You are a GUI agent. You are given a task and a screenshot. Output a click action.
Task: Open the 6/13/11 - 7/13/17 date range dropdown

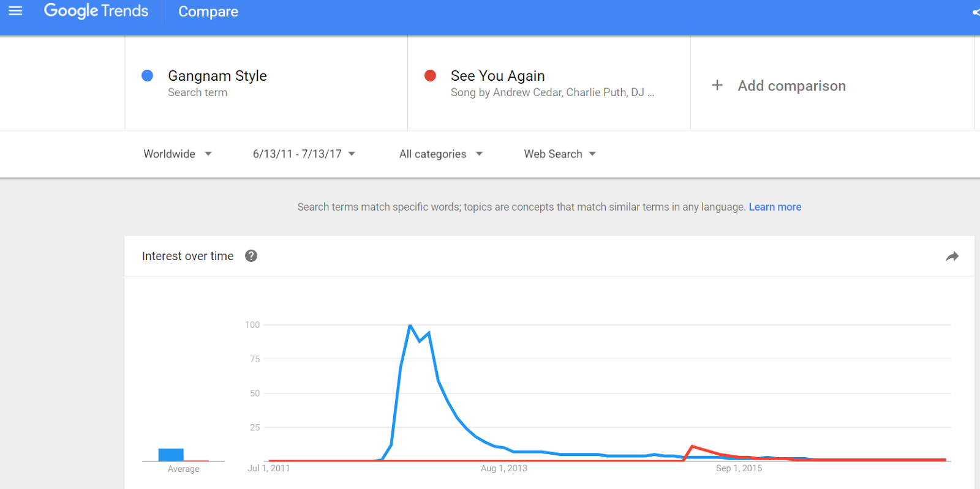click(x=304, y=154)
